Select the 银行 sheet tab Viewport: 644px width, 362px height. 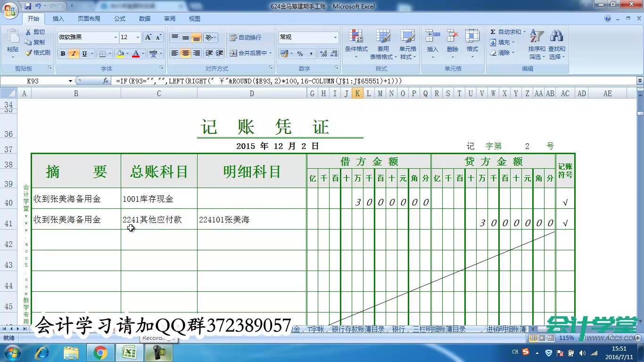point(398,329)
